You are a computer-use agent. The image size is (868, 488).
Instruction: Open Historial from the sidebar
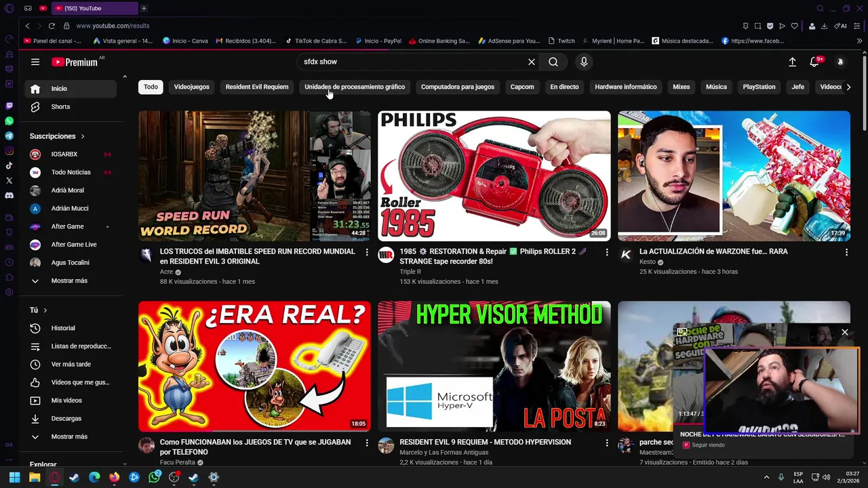pos(71,328)
